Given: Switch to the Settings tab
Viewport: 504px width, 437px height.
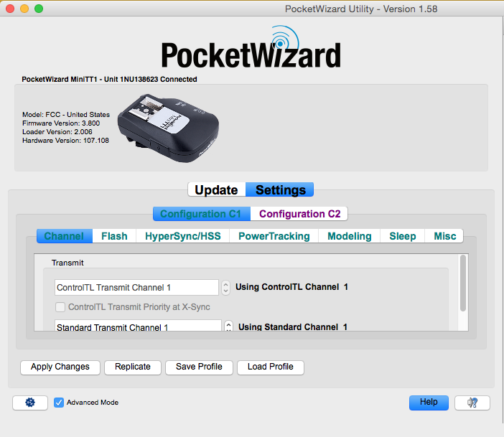Looking at the screenshot, I should (x=280, y=189).
